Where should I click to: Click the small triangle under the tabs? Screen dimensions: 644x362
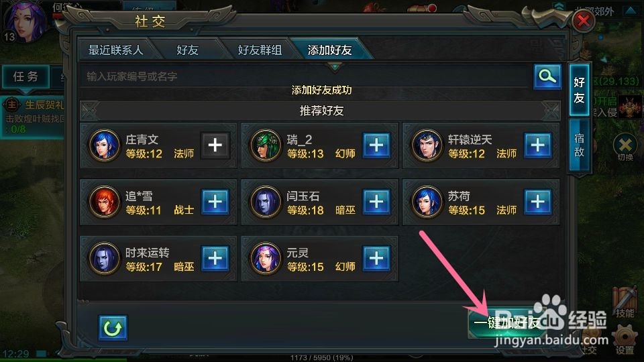(x=335, y=66)
